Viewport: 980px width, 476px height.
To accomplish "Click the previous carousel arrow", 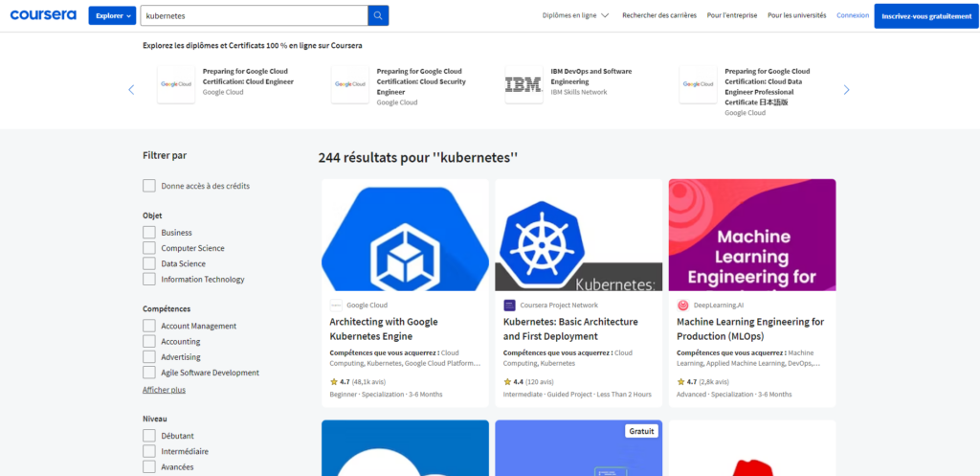I will (131, 89).
